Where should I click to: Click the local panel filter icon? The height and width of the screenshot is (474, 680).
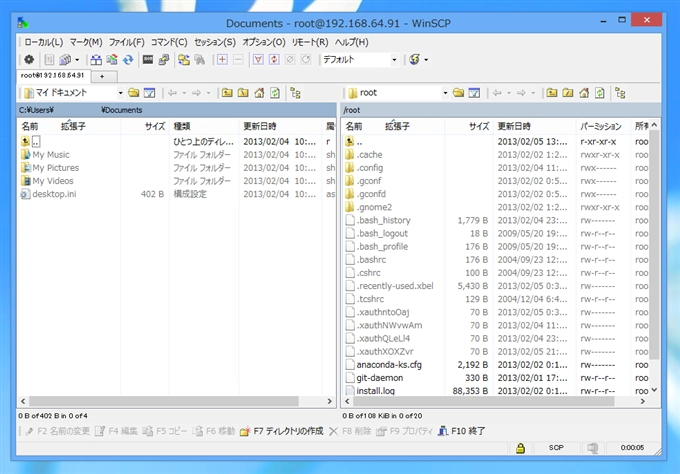149,92
